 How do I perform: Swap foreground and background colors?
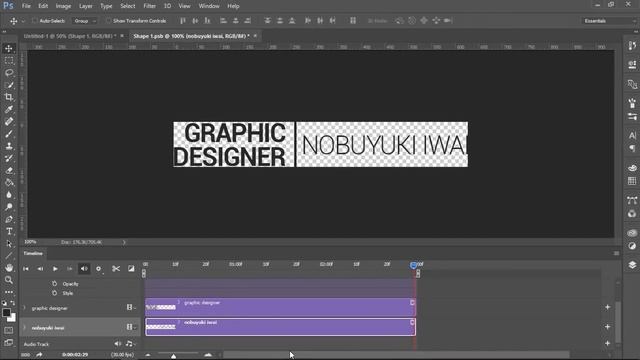tap(13, 303)
